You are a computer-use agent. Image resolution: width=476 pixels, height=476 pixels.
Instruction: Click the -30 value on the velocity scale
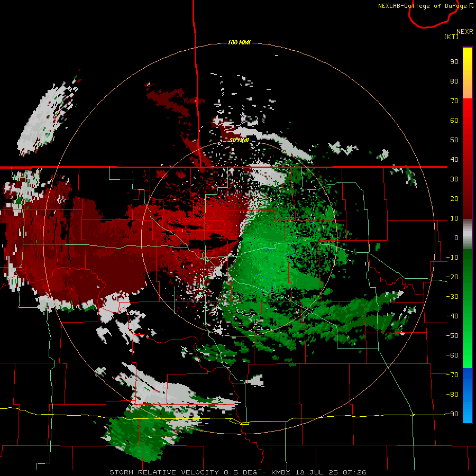click(452, 297)
